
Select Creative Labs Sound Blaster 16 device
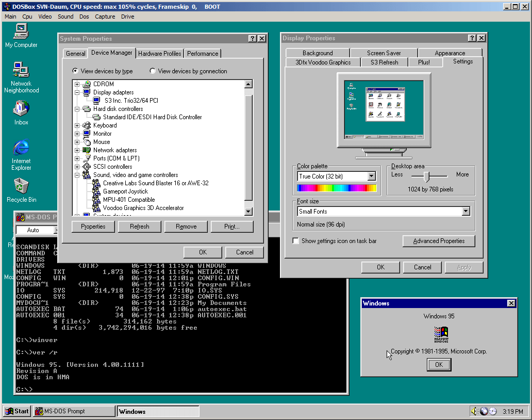pos(155,183)
